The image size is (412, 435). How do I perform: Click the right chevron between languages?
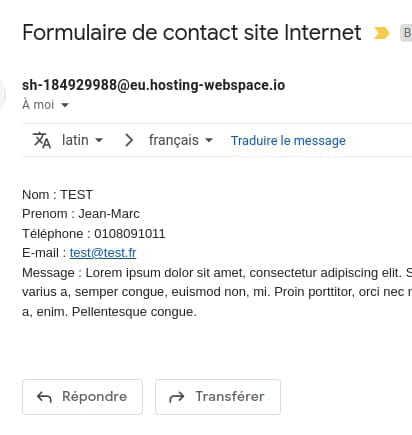coord(129,140)
